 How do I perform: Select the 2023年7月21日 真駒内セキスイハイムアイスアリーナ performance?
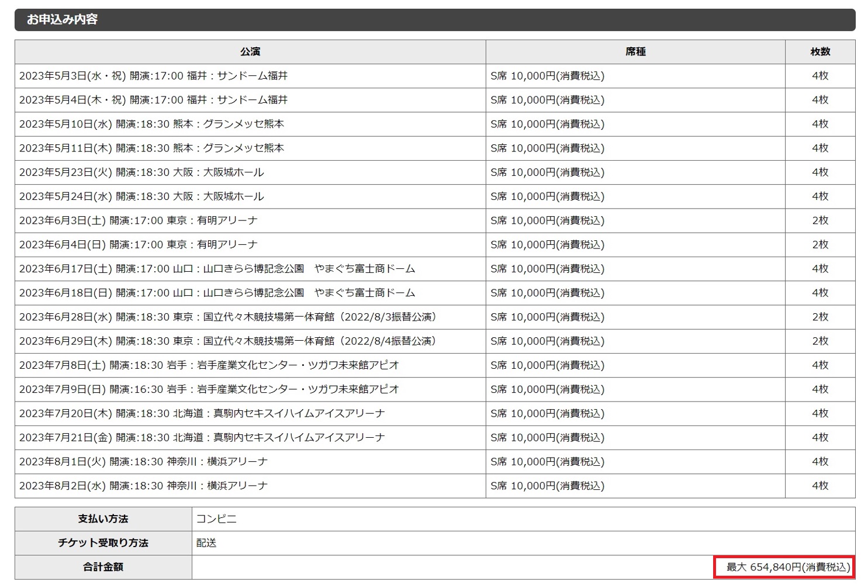tap(202, 437)
